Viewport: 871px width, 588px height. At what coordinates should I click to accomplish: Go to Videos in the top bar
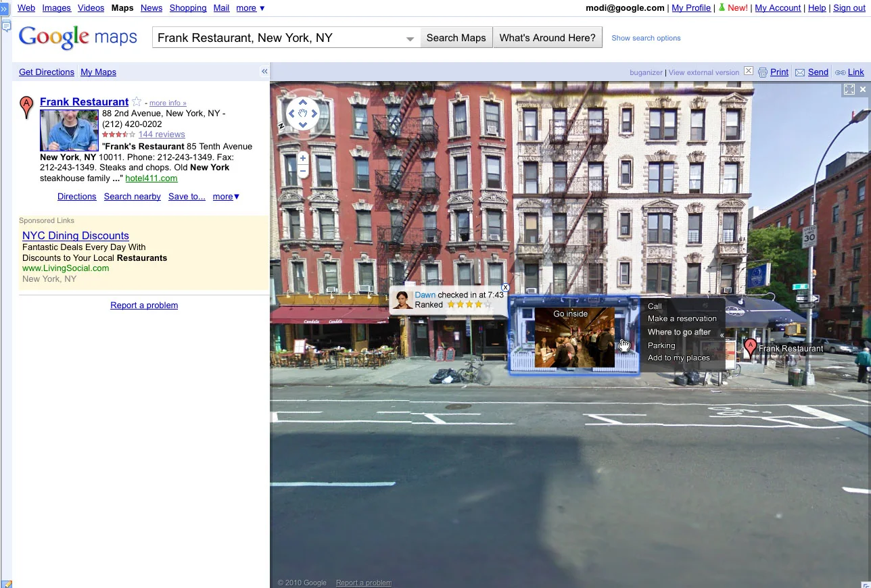(x=91, y=8)
